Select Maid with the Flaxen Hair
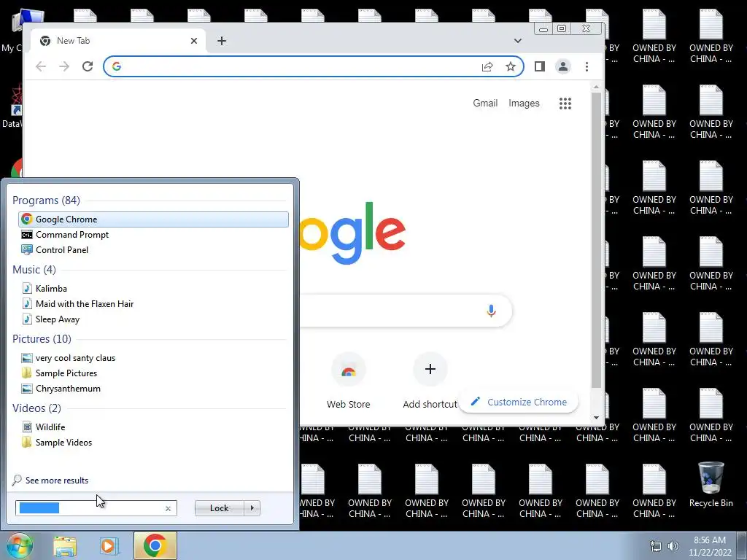747x560 pixels. pos(153,304)
